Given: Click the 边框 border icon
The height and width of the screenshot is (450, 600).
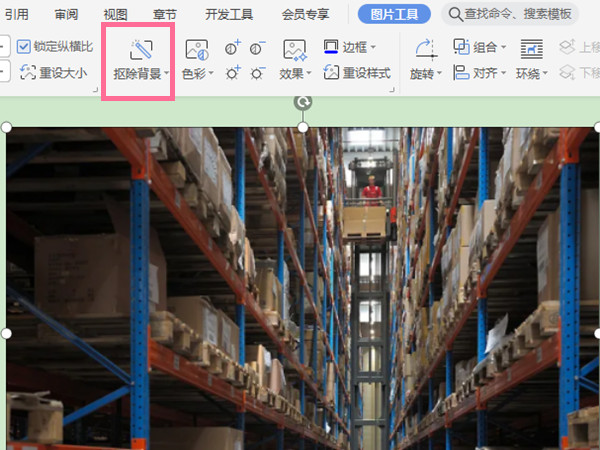Looking at the screenshot, I should (x=331, y=46).
